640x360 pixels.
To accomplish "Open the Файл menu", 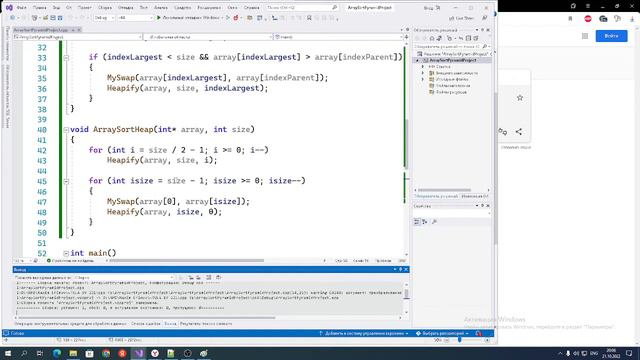I will (22, 7).
